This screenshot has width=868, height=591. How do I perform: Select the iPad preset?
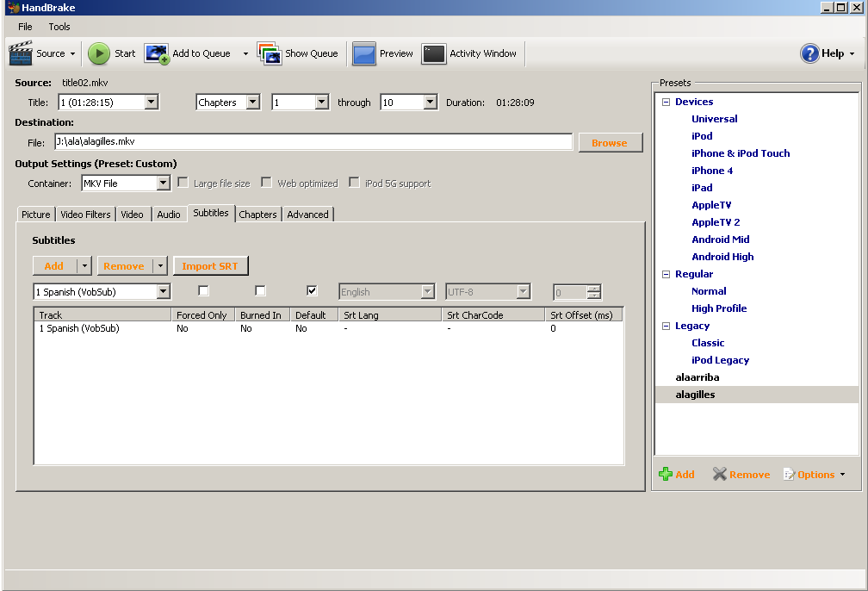point(702,188)
